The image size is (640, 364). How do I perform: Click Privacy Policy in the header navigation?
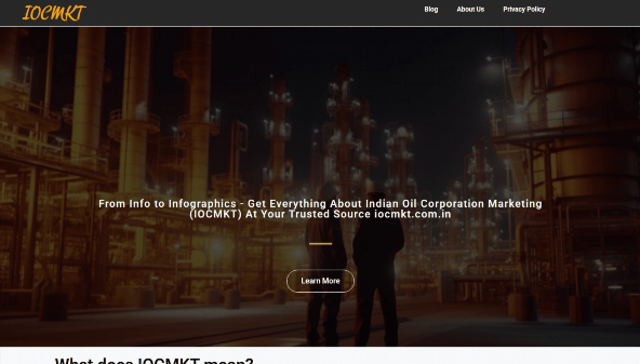point(524,9)
